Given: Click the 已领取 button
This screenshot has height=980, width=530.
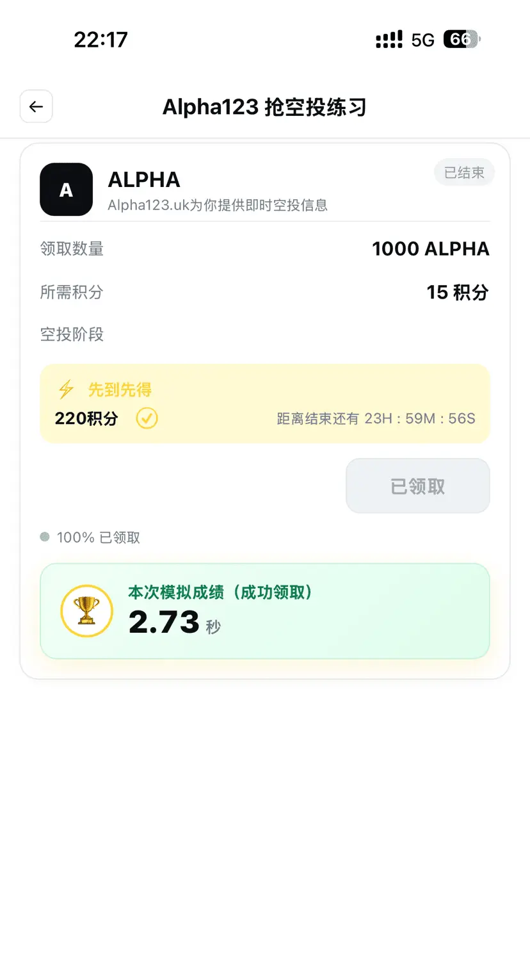Looking at the screenshot, I should coord(418,486).
